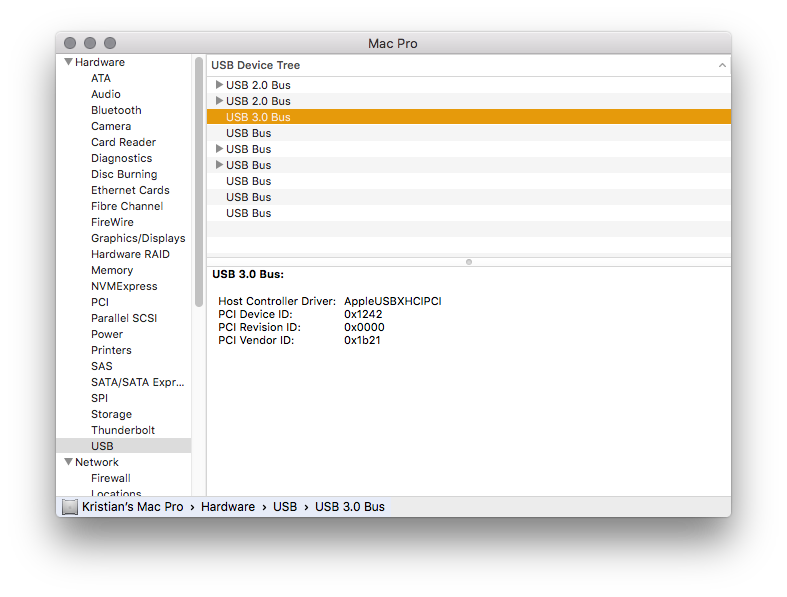Select SPI in the sidebar
This screenshot has width=787, height=597.
tap(99, 398)
